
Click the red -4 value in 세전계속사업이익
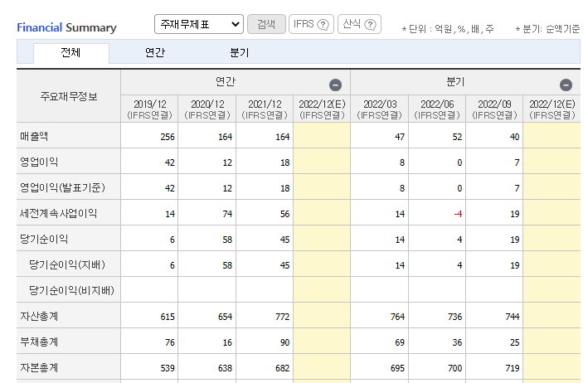coord(458,214)
